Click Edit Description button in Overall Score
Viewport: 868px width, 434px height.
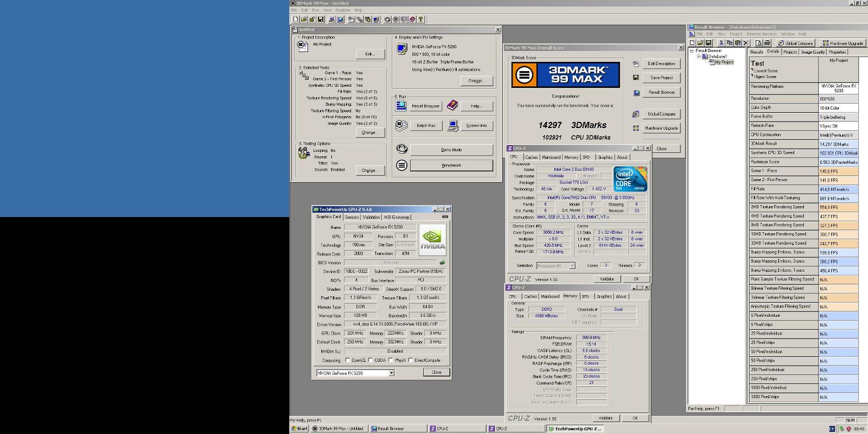tap(661, 63)
